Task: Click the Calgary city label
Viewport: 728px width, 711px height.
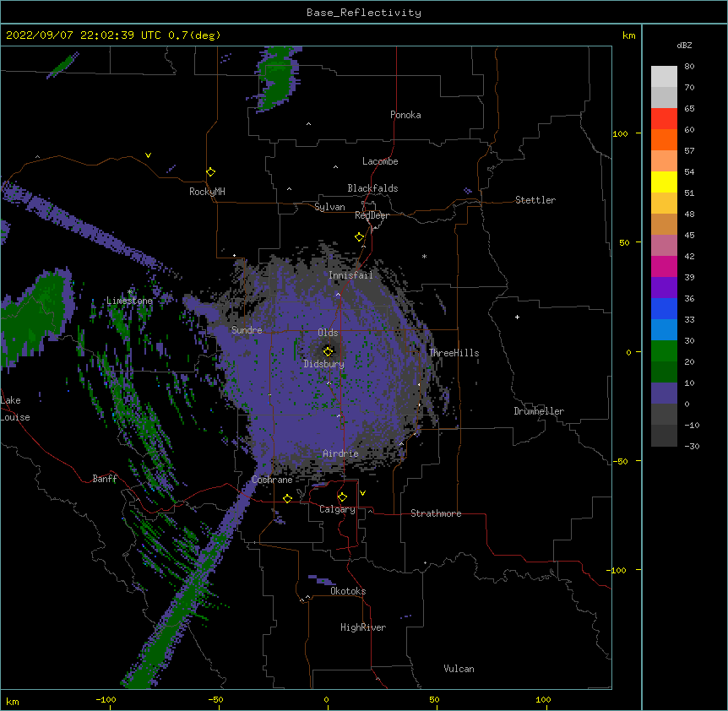Action: (x=337, y=509)
